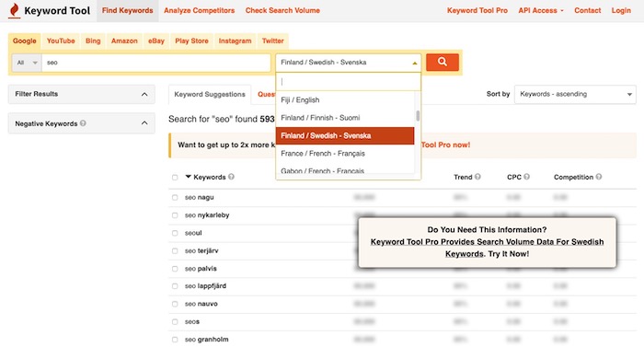Image resolution: width=644 pixels, height=347 pixels.
Task: Click the orange search magnifier button
Action: point(443,62)
